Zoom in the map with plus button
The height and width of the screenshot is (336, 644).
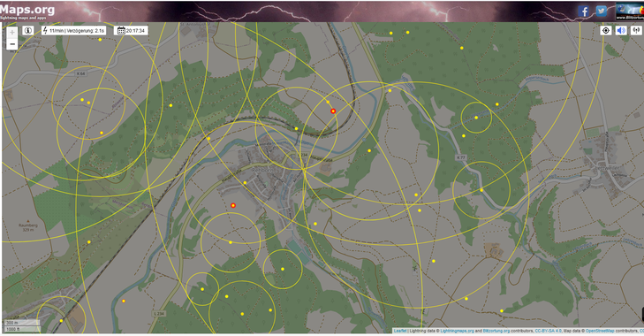(x=12, y=32)
